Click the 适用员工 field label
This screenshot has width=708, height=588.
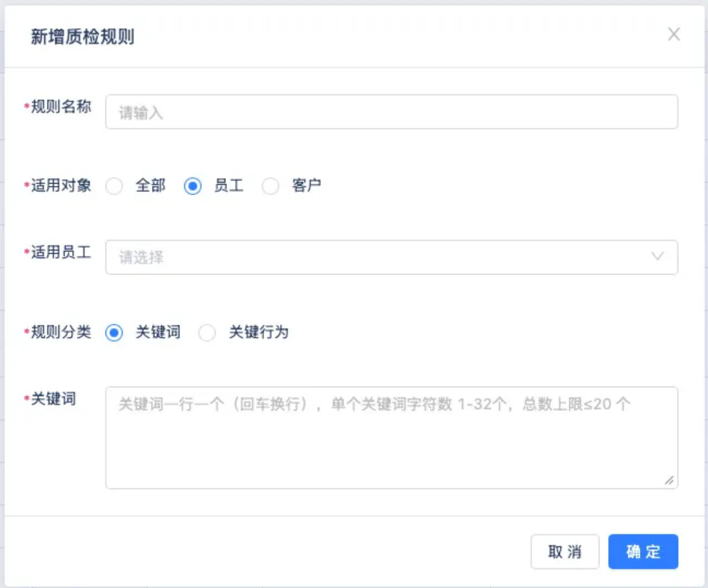pyautogui.click(x=61, y=252)
